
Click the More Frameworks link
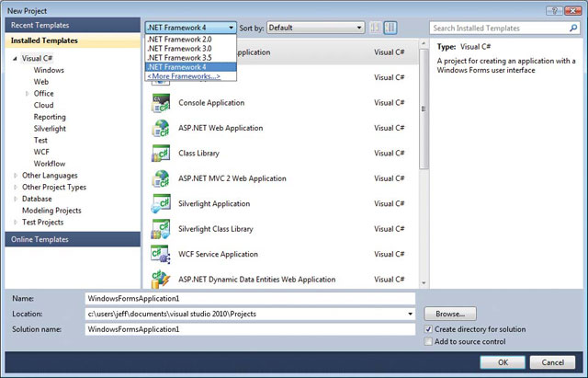click(184, 76)
